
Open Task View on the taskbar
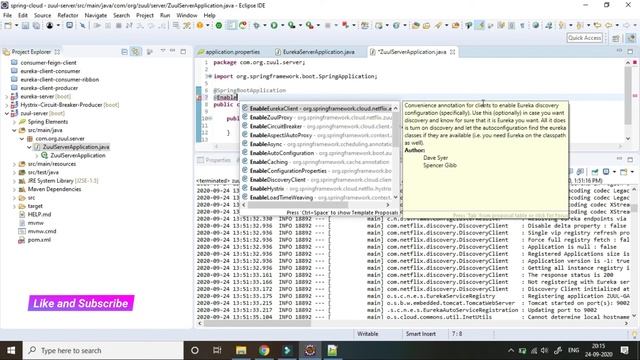point(217,350)
